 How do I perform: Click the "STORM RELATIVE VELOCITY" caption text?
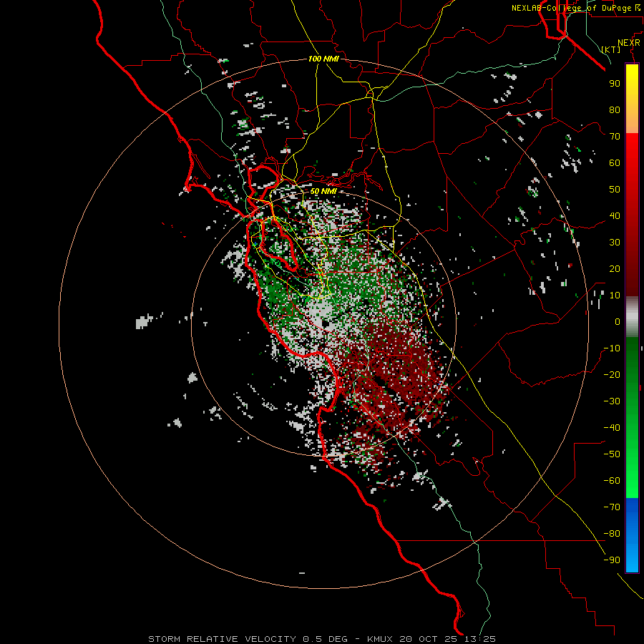pyautogui.click(x=223, y=639)
